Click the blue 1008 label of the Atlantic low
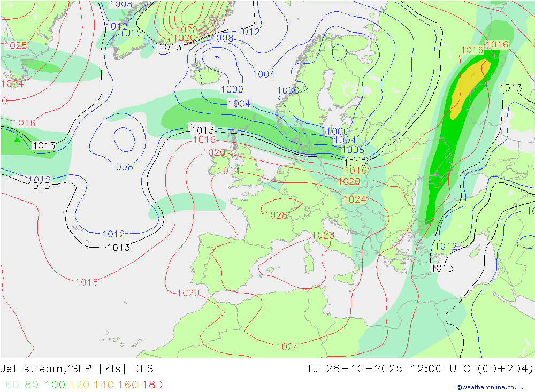535x392 pixels. (122, 167)
